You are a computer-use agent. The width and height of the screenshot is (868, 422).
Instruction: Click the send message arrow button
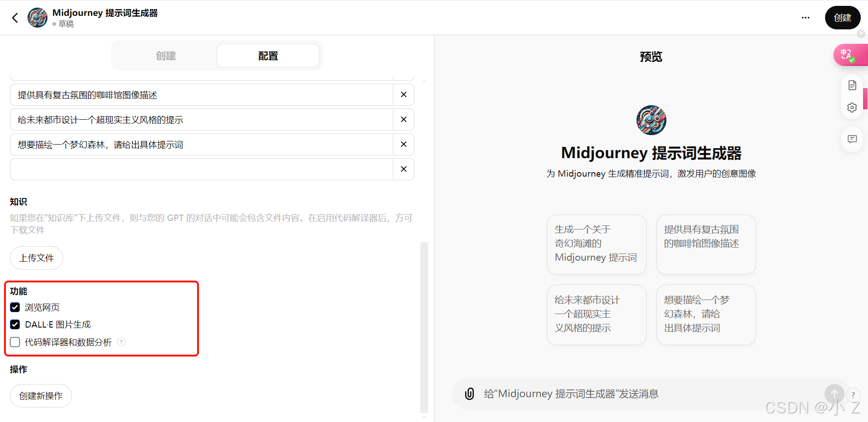point(835,394)
